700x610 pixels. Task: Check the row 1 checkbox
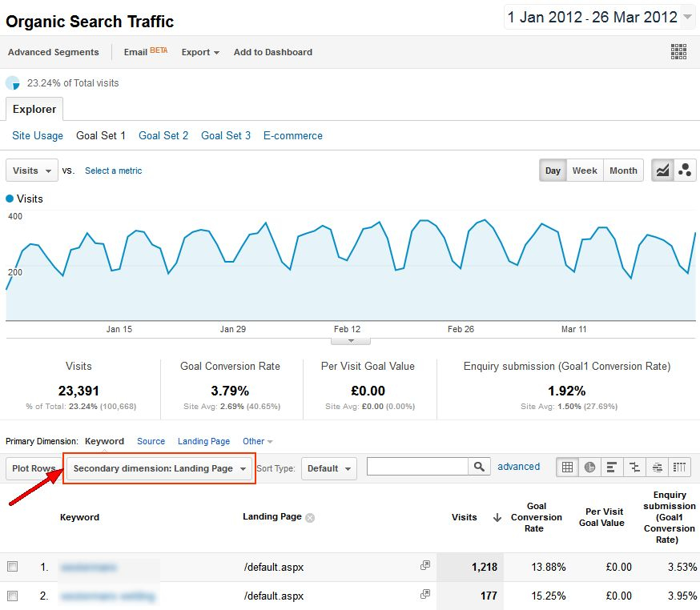[12, 567]
